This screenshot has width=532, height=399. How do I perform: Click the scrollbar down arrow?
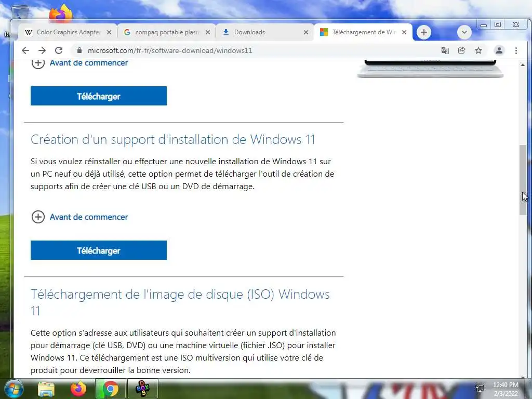tap(523, 377)
